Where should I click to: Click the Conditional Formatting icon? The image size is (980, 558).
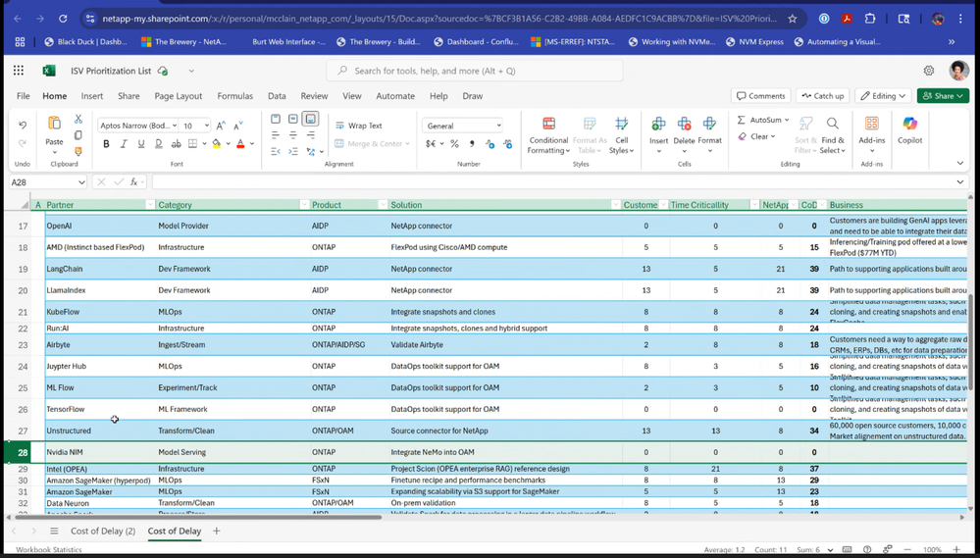coord(548,124)
